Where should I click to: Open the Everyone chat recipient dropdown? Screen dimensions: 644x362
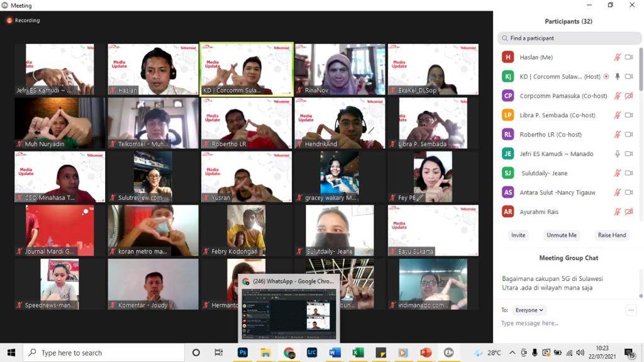pos(529,310)
